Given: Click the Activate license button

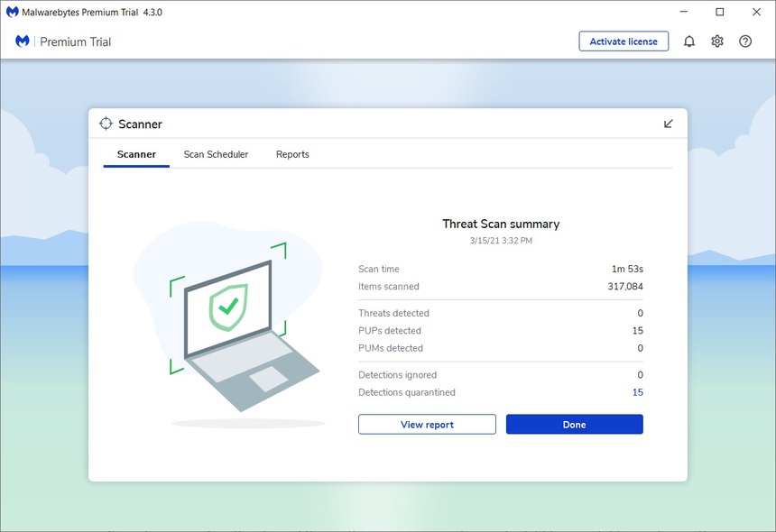Looking at the screenshot, I should [624, 41].
